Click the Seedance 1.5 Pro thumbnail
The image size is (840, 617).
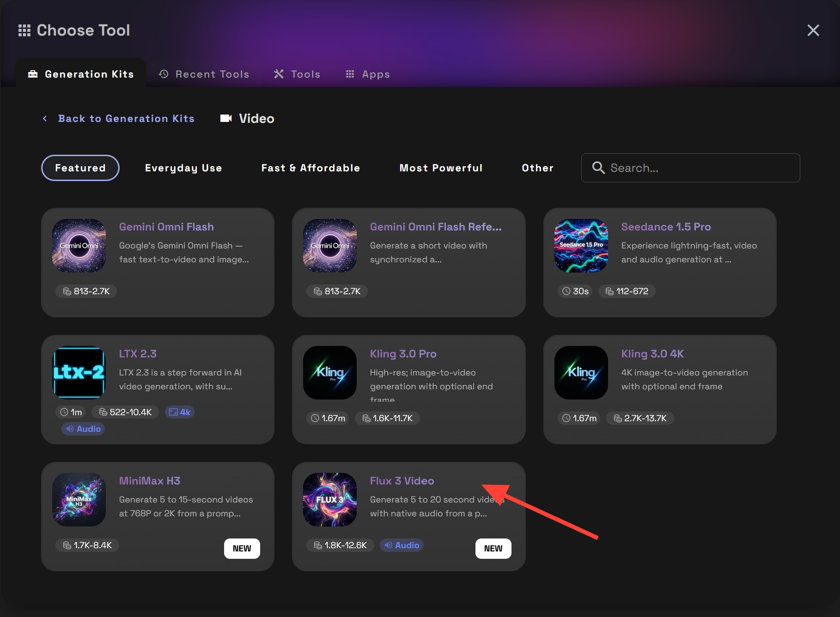tap(581, 246)
